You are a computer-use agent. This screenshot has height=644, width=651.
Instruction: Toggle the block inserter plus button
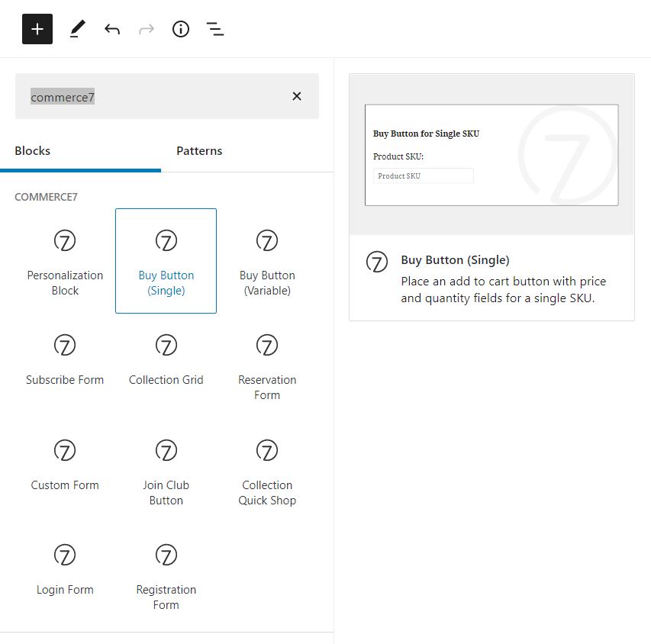click(37, 30)
